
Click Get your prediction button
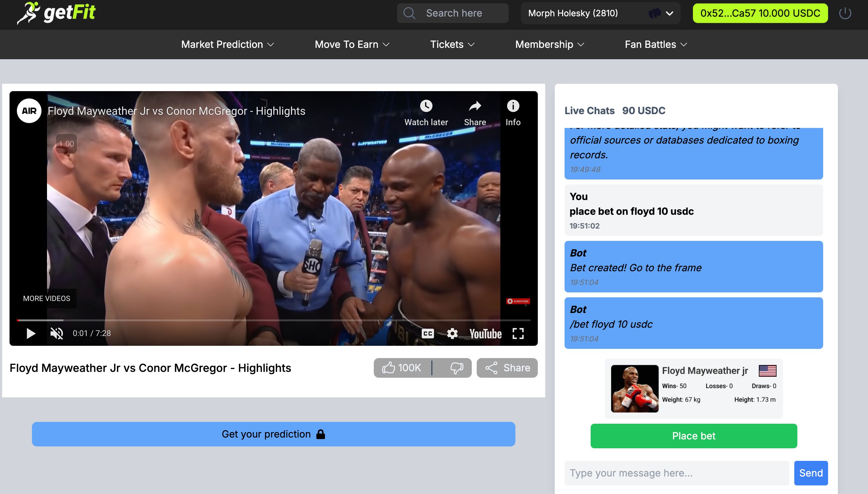tap(274, 434)
